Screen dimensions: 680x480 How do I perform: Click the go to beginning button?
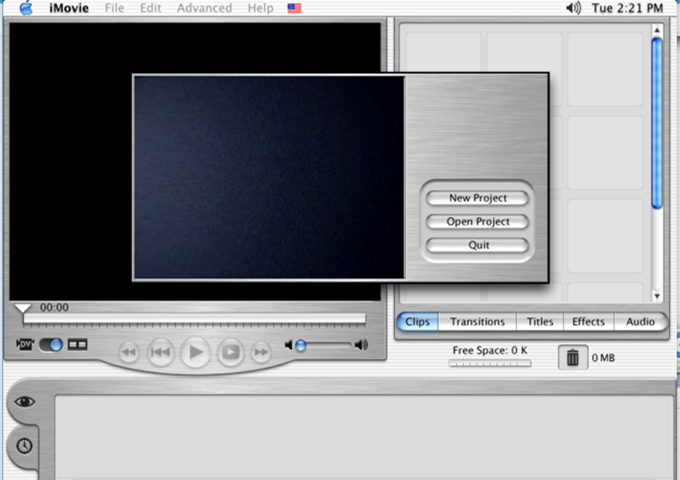(160, 352)
